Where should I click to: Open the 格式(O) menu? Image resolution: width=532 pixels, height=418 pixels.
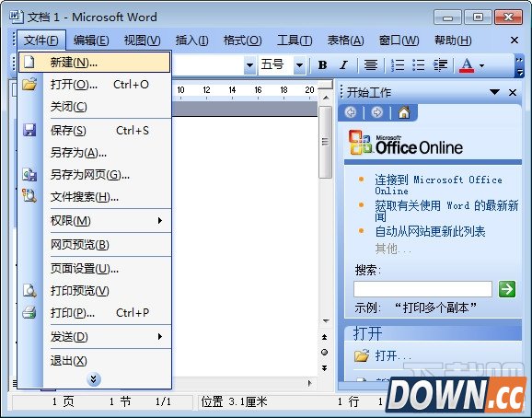[x=243, y=41]
